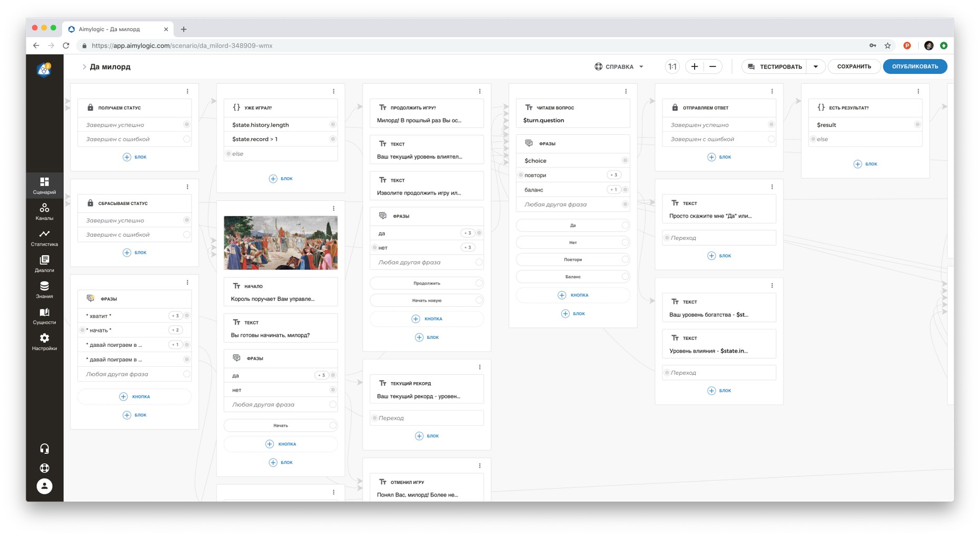
Task: Reset canvas zoom to 1:1
Action: (672, 66)
